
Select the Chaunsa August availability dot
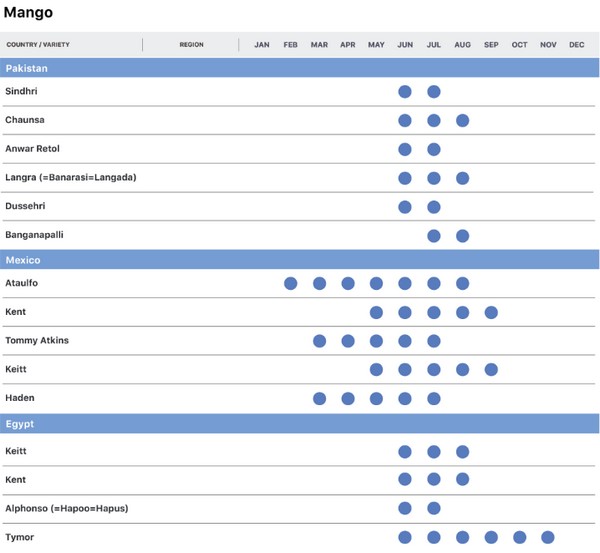462,121
